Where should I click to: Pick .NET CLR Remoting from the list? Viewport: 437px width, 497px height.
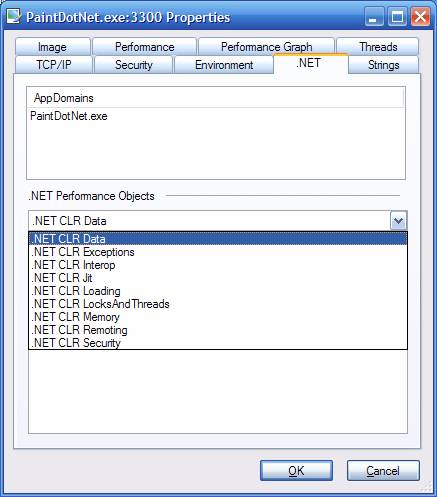(x=218, y=330)
